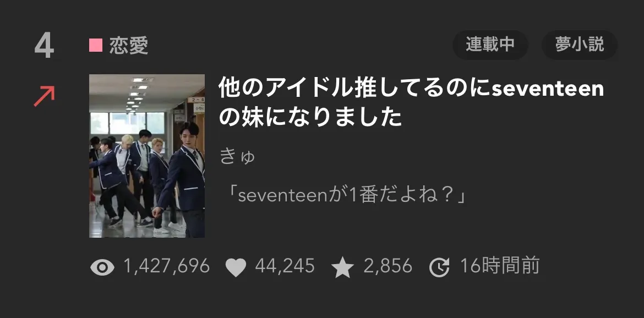Click the eye views icon
Image resolution: width=644 pixels, height=318 pixels.
coord(102,267)
